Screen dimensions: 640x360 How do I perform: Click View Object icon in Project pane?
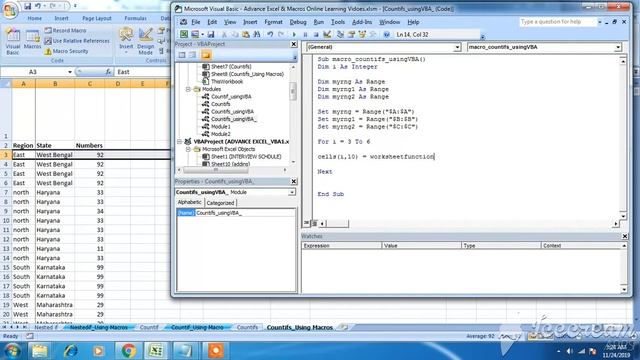coord(193,55)
